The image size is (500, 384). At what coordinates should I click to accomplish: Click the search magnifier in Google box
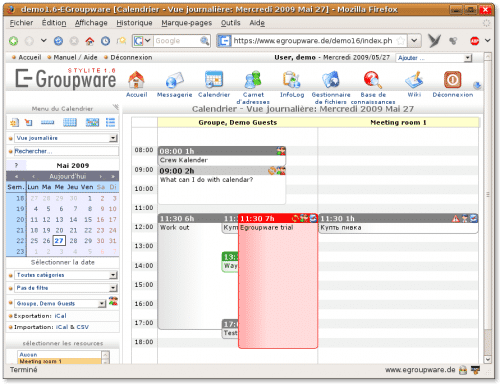point(204,41)
